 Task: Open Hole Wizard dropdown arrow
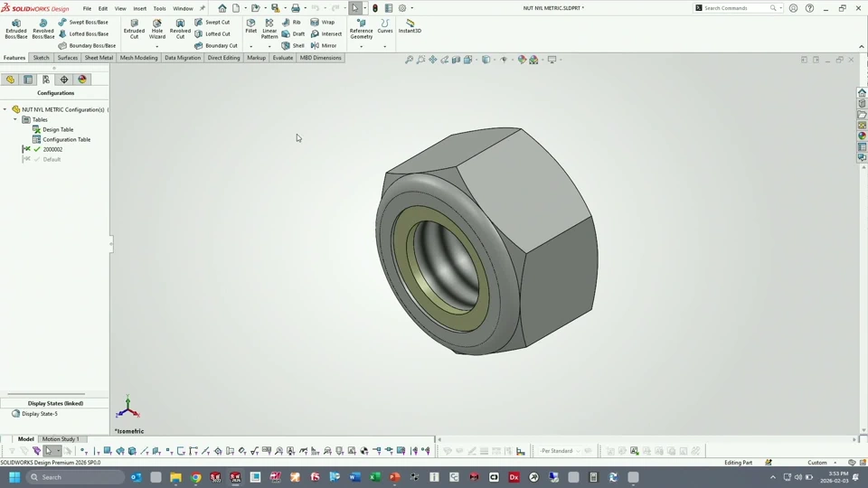pos(157,46)
